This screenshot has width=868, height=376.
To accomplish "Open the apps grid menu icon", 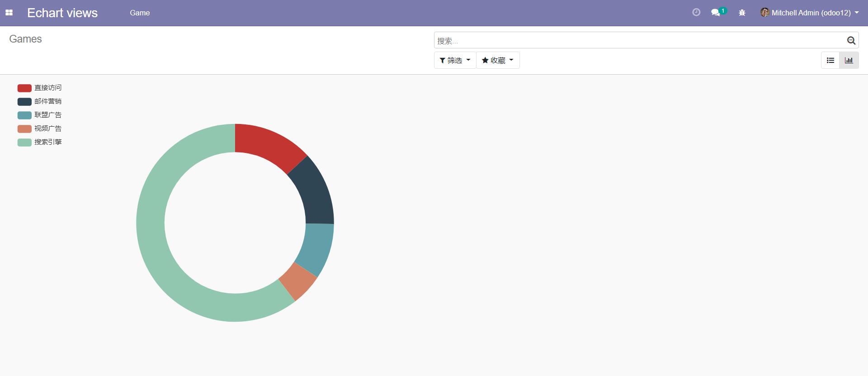I will (x=9, y=13).
